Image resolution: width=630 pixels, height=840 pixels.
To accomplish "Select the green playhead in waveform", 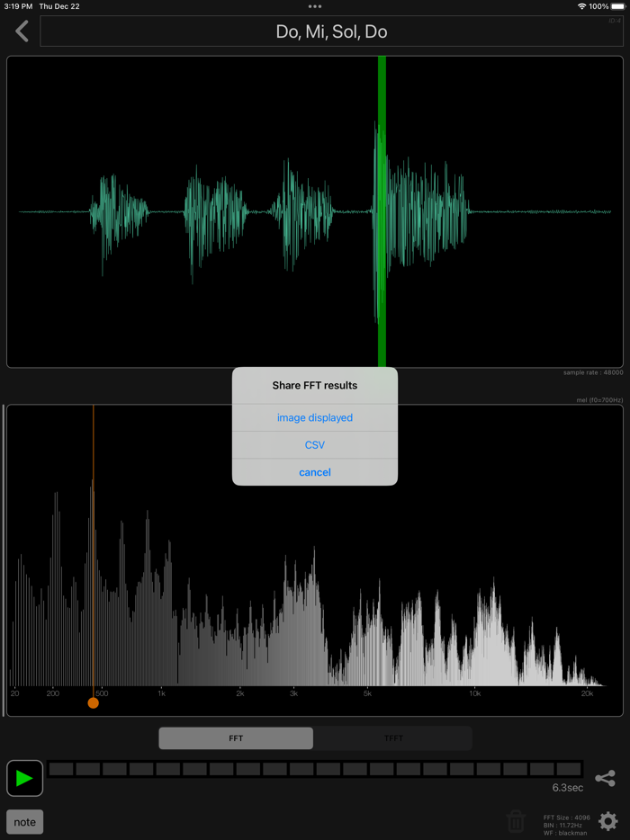I will tap(382, 211).
